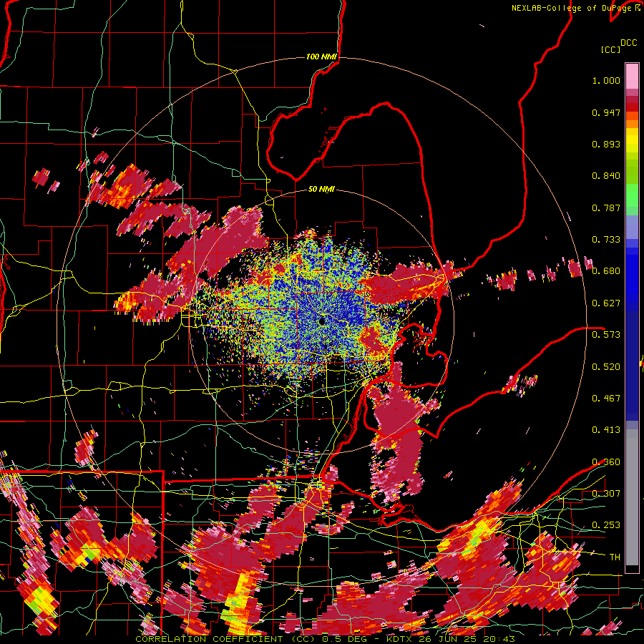Screen dimensions: 644x644
Task: Pick the gray segment of color bar
Action: 632,497
